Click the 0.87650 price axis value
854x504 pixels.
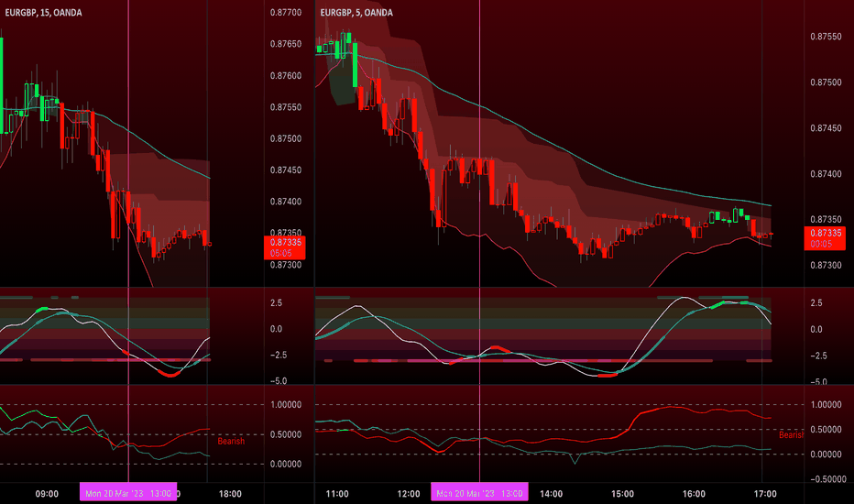pos(285,44)
